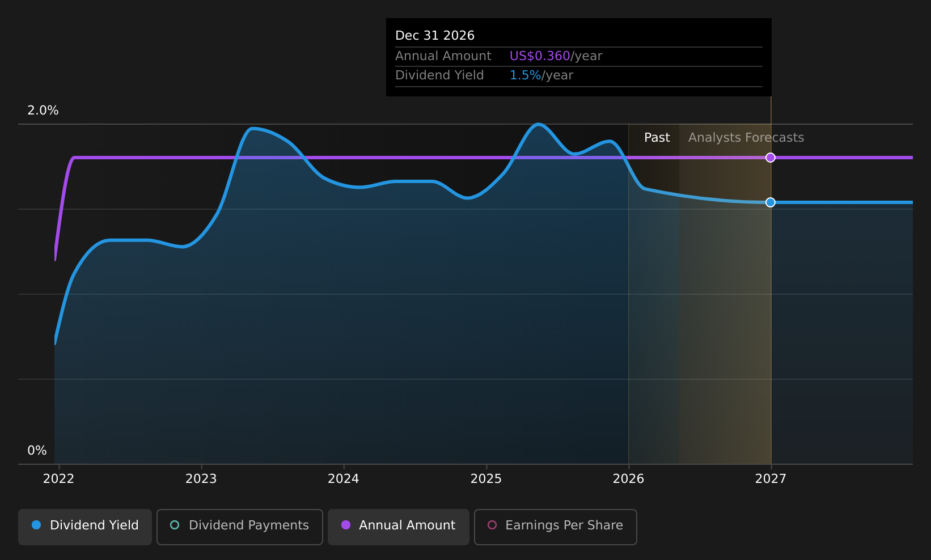The image size is (931, 560).
Task: Click the Analysts Forecasts label
Action: click(x=746, y=138)
